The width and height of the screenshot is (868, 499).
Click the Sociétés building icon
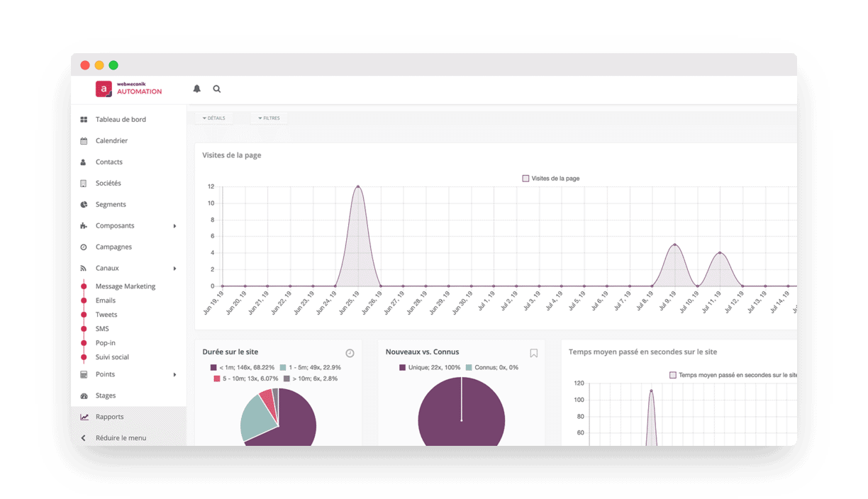[x=84, y=184]
